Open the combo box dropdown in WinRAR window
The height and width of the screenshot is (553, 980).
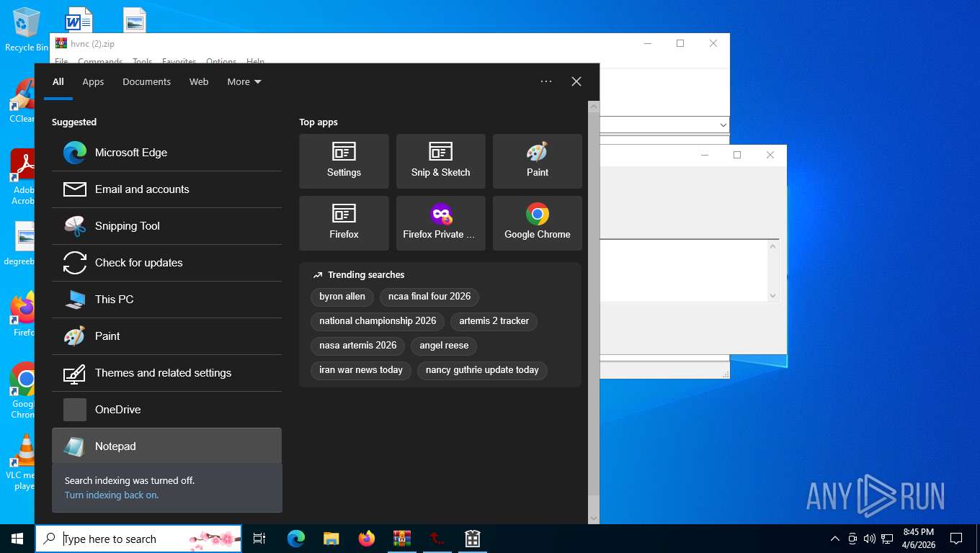(x=723, y=125)
